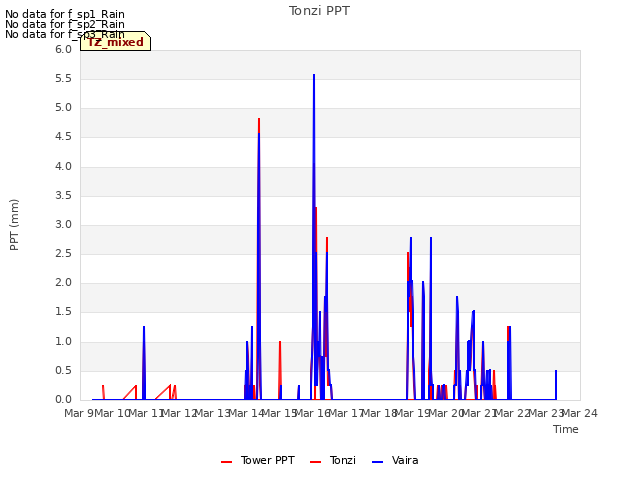Click the Mar 9 x-axis tick label

point(79,413)
